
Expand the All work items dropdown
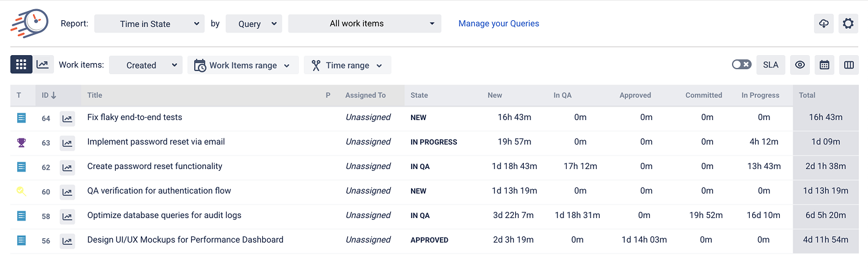(x=364, y=24)
